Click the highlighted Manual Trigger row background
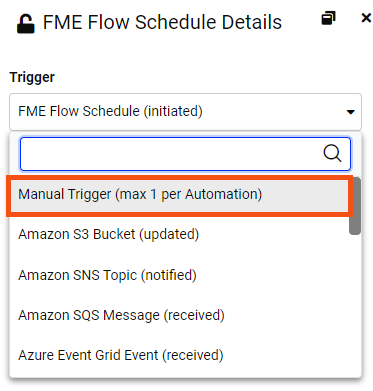Screen dimensions: 373x391 (180, 196)
